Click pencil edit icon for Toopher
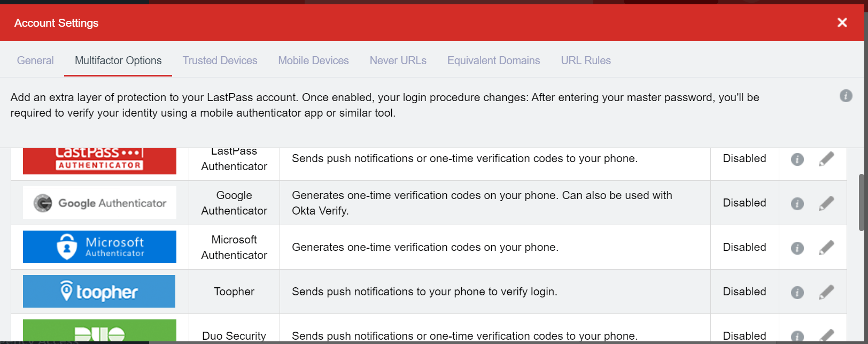 coord(826,292)
